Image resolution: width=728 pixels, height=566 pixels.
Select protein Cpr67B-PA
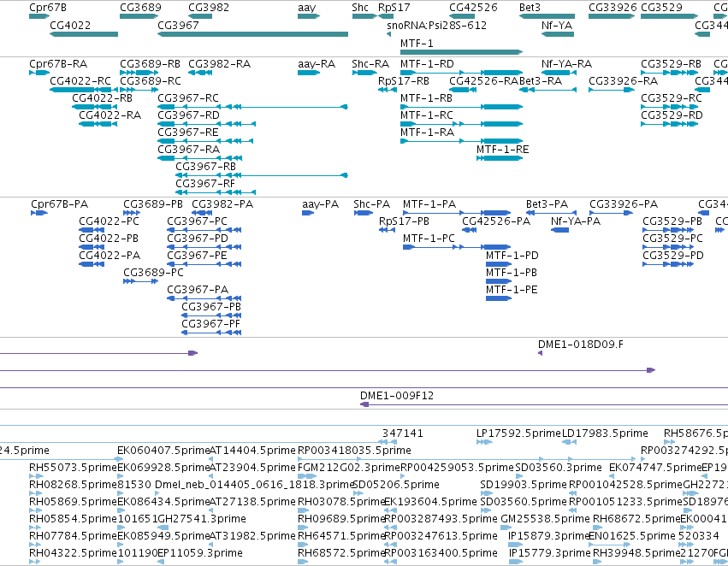click(x=59, y=204)
